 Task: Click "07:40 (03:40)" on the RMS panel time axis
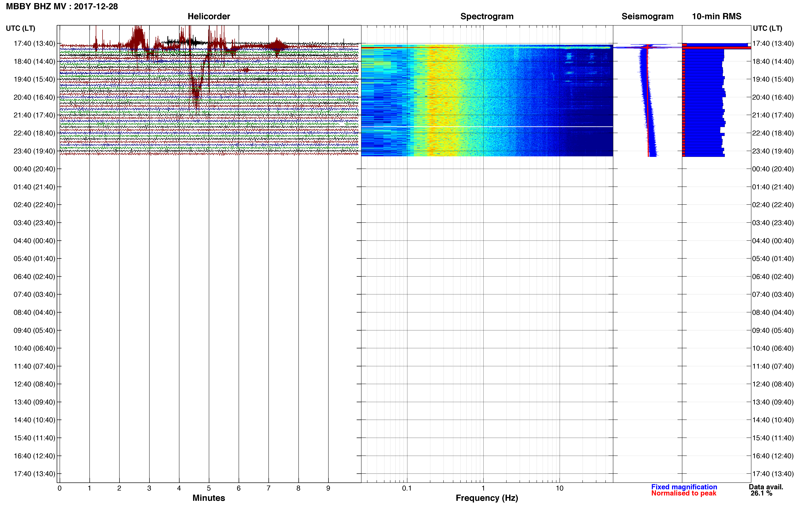point(773,294)
